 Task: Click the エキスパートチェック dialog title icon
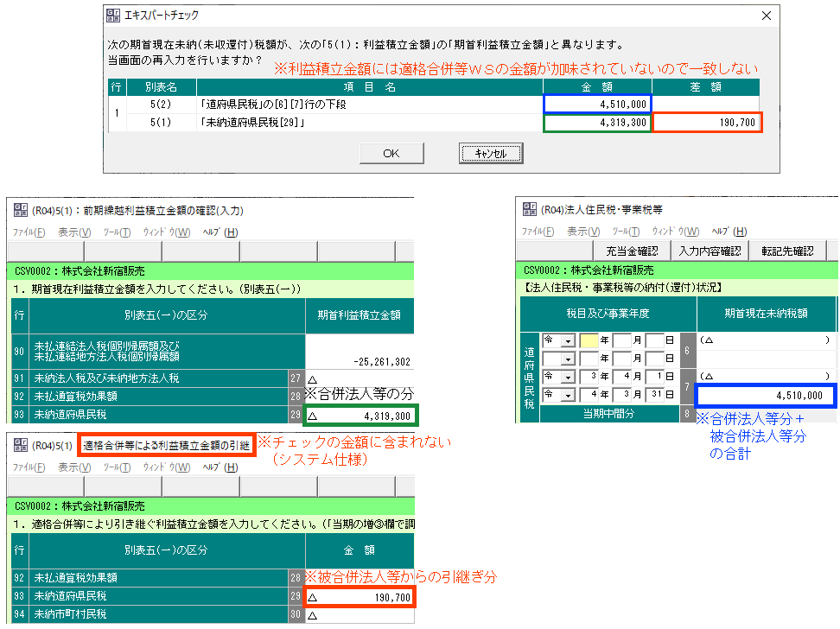click(x=114, y=15)
